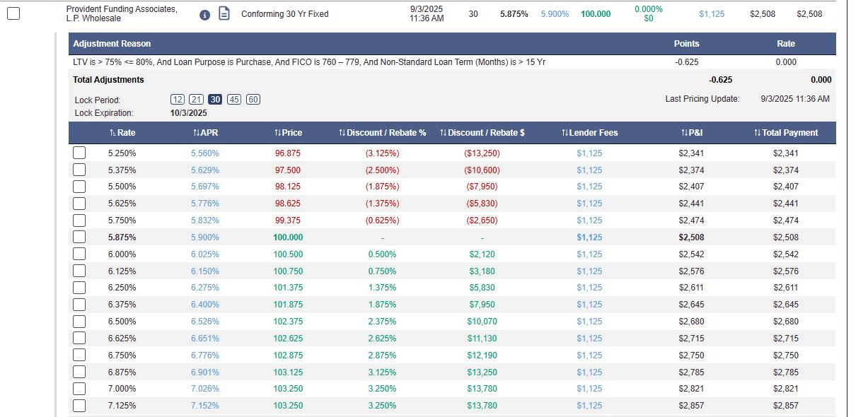The image size is (868, 417).
Task: Sort by Total Payment column
Action: [x=786, y=133]
